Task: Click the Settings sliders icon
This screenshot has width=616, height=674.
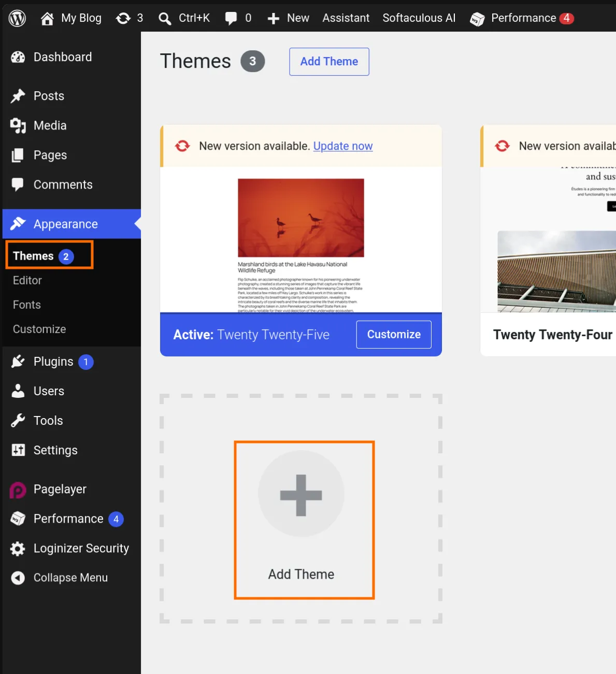Action: coord(18,450)
